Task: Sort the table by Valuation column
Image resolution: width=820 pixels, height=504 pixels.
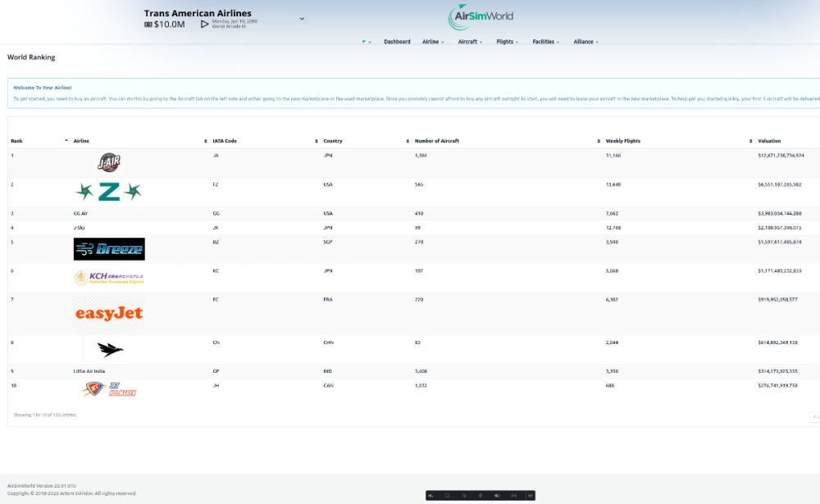Action: click(x=769, y=141)
